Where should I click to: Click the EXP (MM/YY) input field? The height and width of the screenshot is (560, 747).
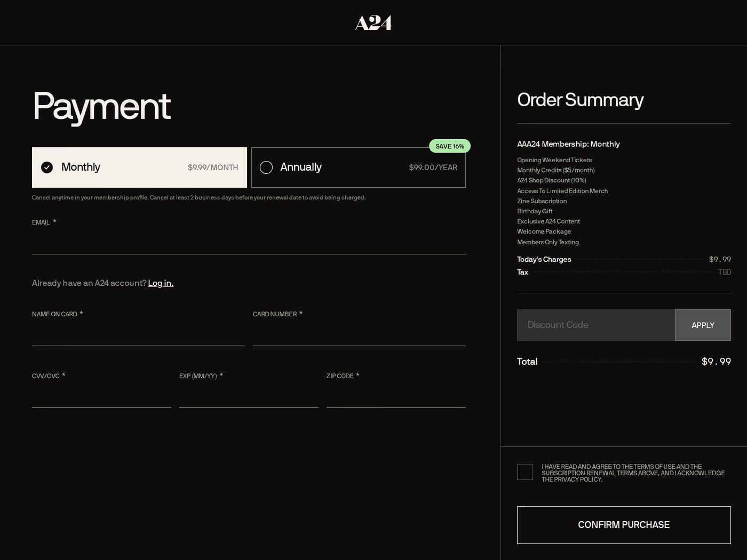tap(249, 396)
